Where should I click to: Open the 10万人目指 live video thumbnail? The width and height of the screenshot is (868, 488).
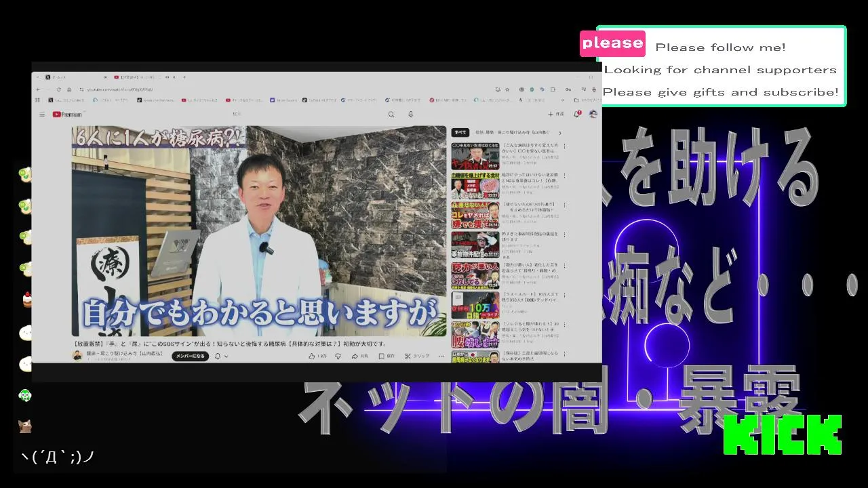click(x=475, y=305)
